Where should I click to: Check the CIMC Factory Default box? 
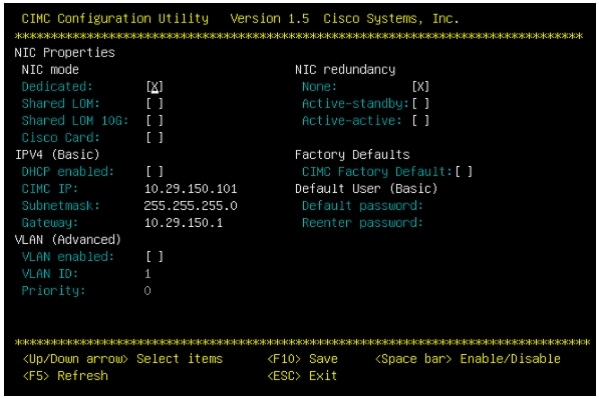coord(464,172)
